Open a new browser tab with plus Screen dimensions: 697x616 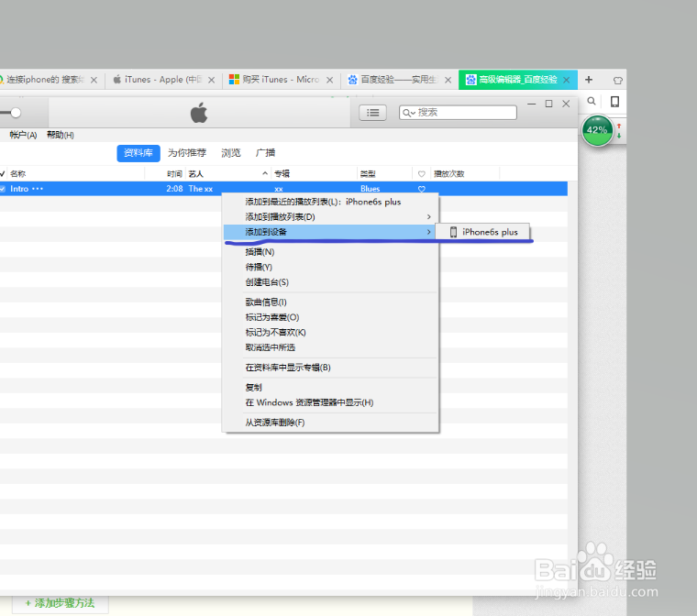point(589,80)
